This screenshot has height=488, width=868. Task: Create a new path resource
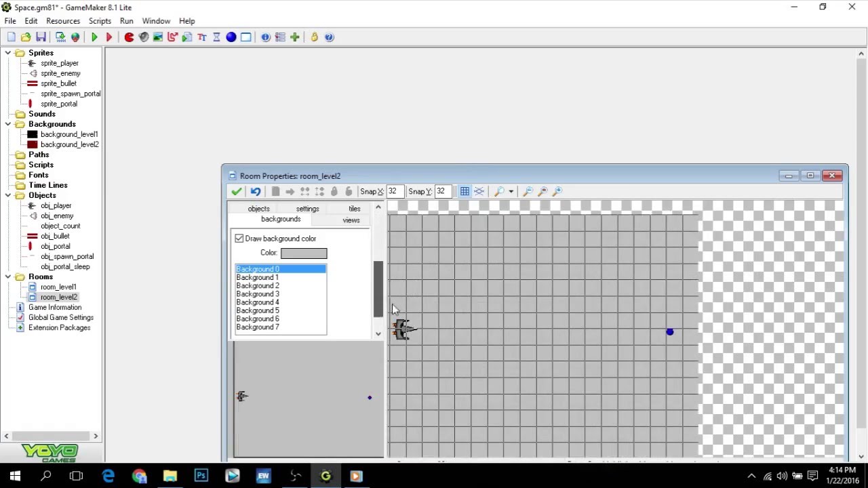173,37
